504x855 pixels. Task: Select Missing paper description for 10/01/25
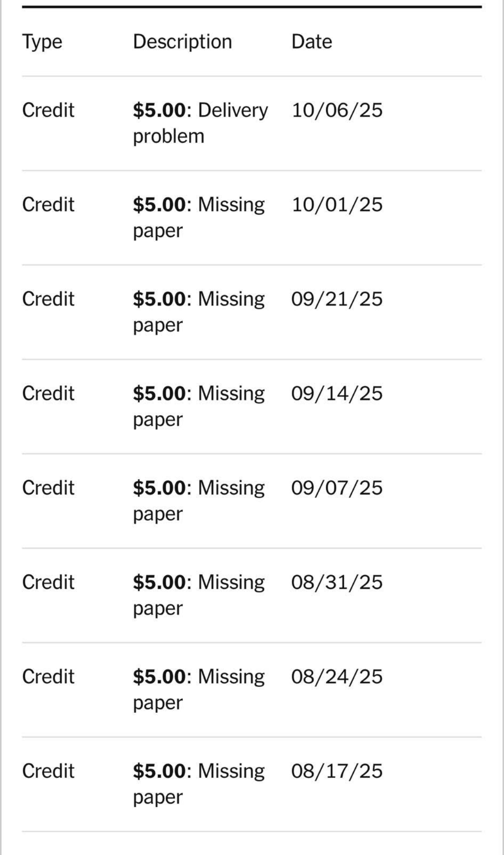[x=199, y=217]
